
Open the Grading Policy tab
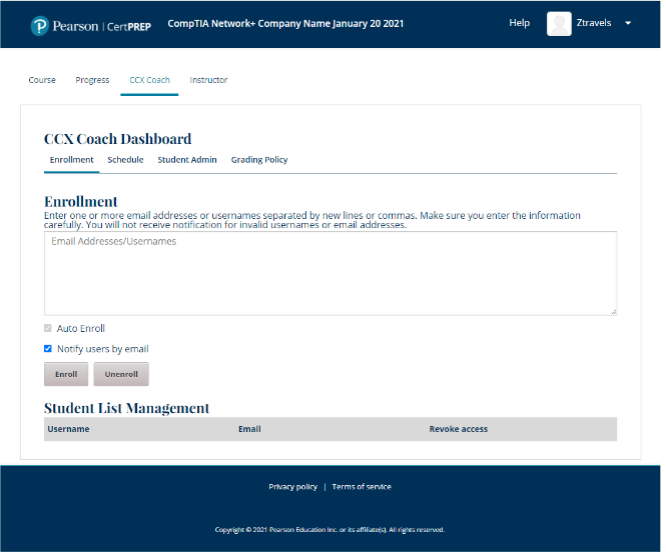tap(259, 160)
